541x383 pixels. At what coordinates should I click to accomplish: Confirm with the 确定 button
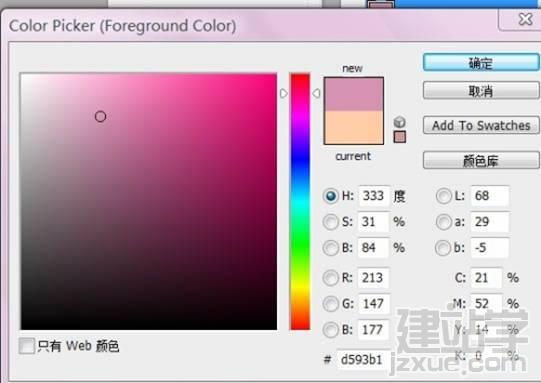[x=481, y=63]
